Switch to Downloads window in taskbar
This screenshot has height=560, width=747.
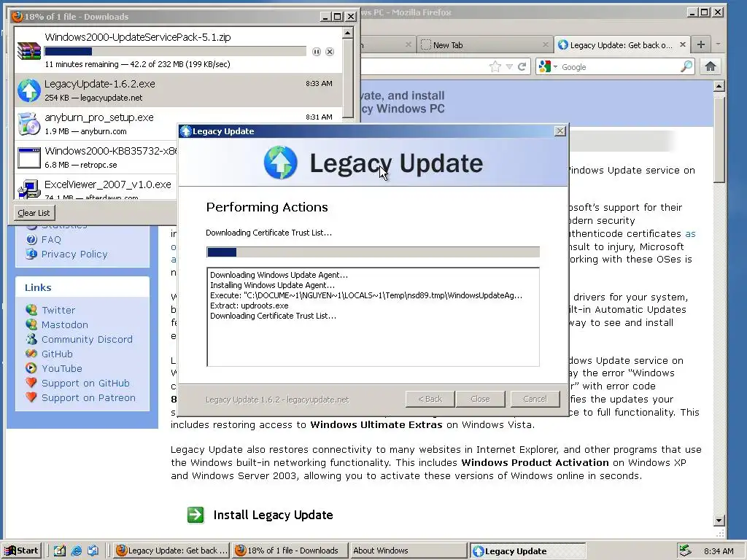coord(289,551)
